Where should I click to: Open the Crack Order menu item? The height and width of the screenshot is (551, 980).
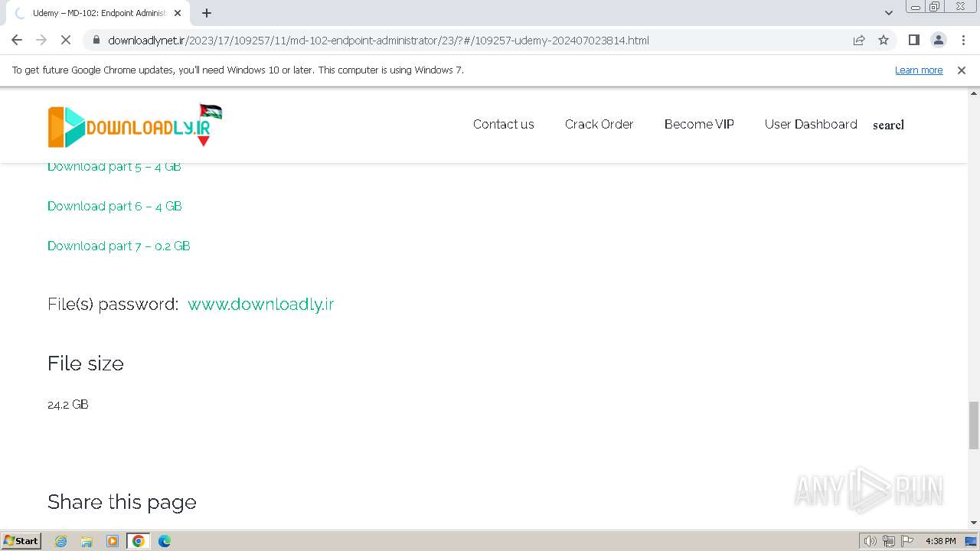coord(599,124)
